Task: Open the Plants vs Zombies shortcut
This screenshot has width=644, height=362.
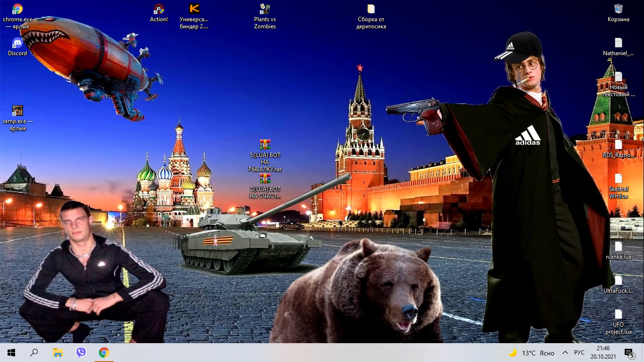Action: (265, 9)
